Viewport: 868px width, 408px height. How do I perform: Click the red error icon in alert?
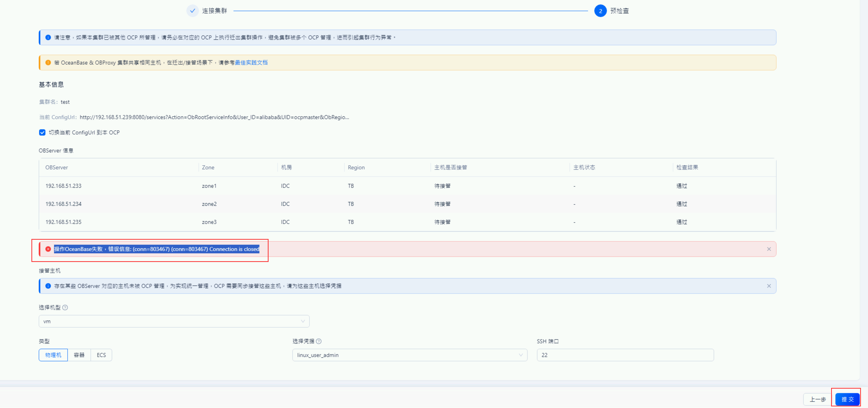pos(48,249)
